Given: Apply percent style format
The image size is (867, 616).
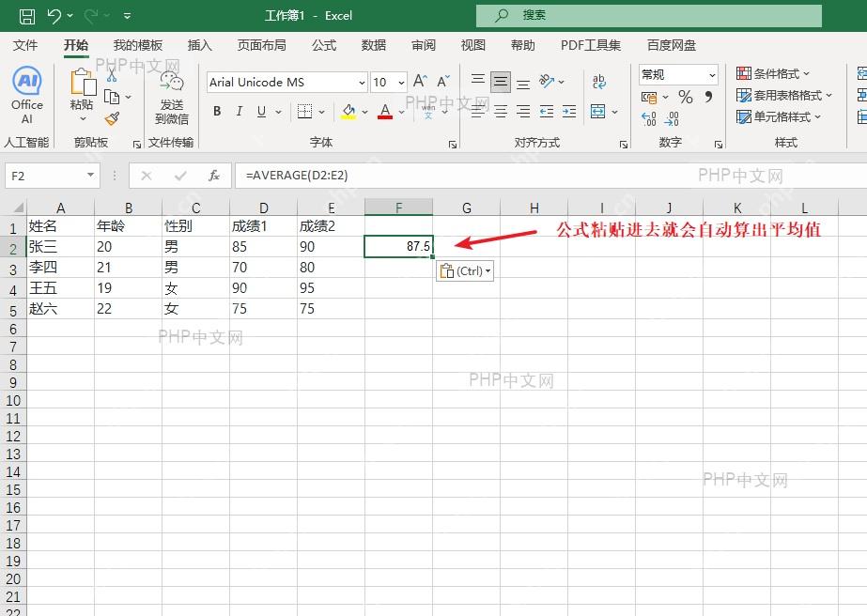Looking at the screenshot, I should pyautogui.click(x=686, y=98).
